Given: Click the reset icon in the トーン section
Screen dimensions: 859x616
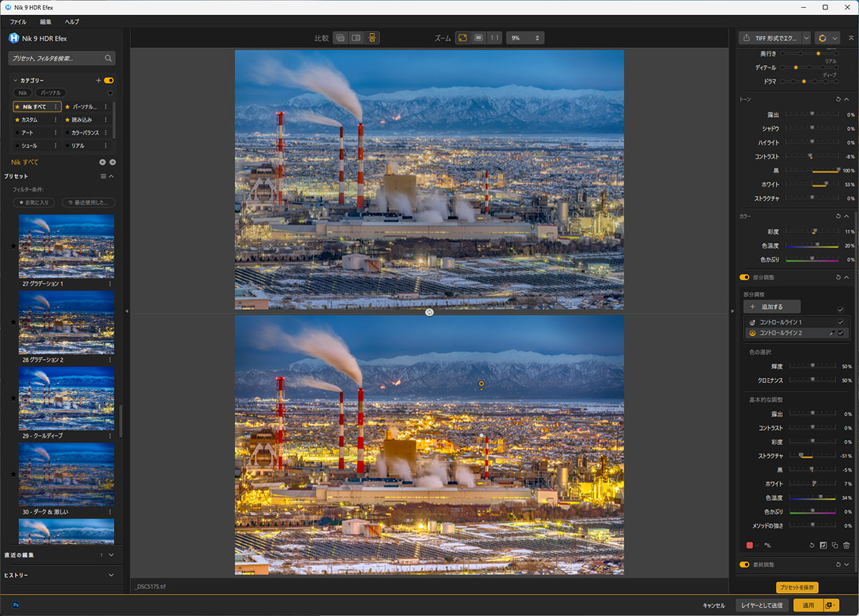Looking at the screenshot, I should click(838, 99).
